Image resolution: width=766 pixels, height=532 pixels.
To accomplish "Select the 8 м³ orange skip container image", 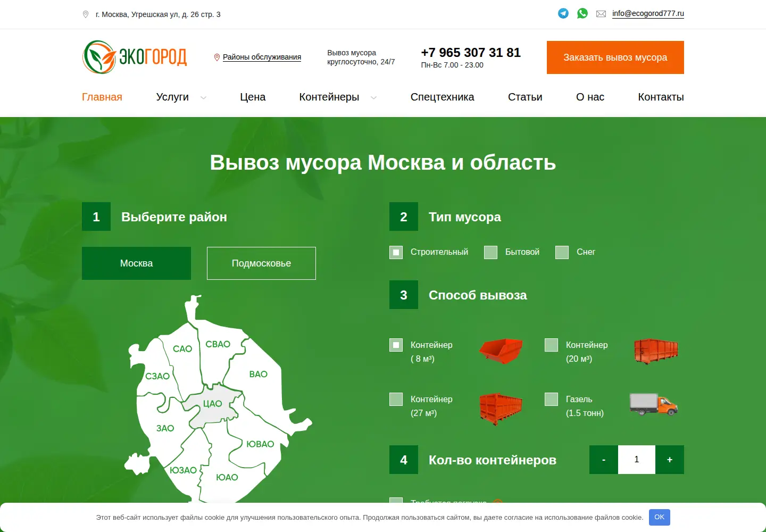I will click(x=501, y=351).
